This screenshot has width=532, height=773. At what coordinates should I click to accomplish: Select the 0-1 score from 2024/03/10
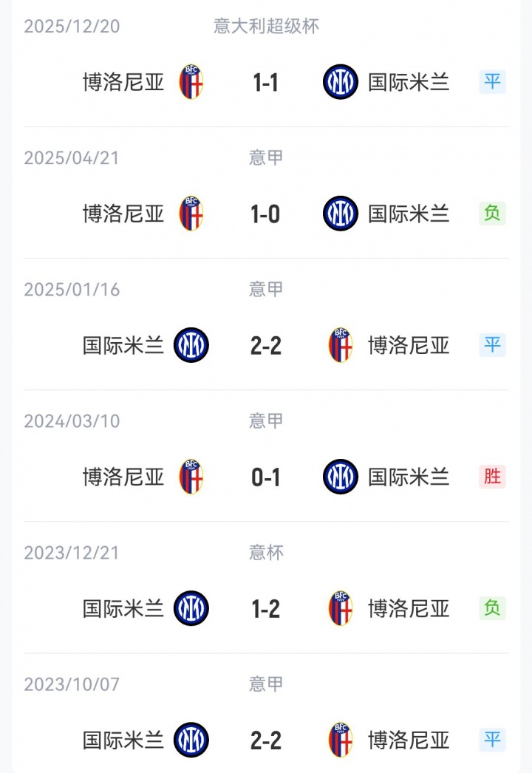pyautogui.click(x=266, y=477)
